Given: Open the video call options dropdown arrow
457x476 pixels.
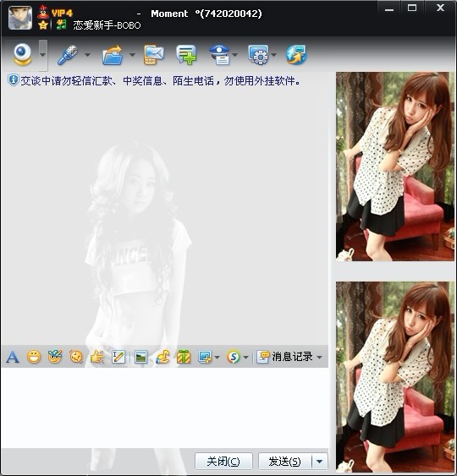Looking at the screenshot, I should click(43, 55).
